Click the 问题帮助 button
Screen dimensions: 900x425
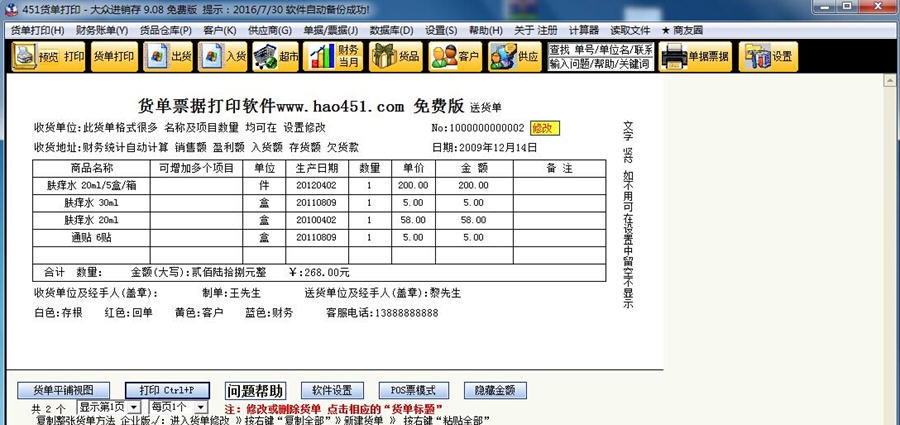tap(255, 391)
